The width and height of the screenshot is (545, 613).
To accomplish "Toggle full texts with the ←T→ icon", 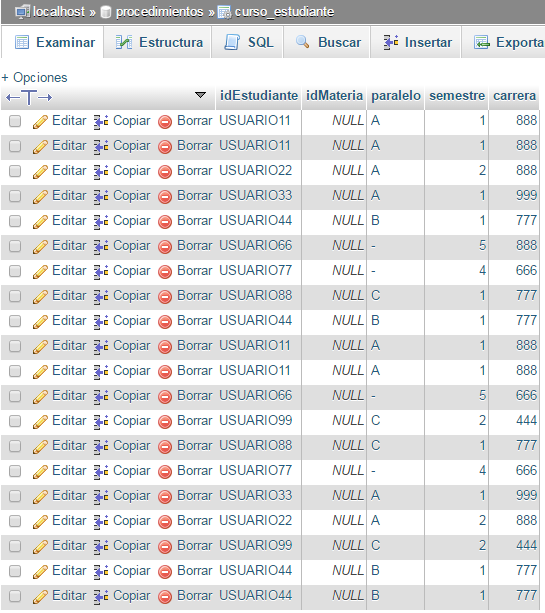I will (29, 97).
